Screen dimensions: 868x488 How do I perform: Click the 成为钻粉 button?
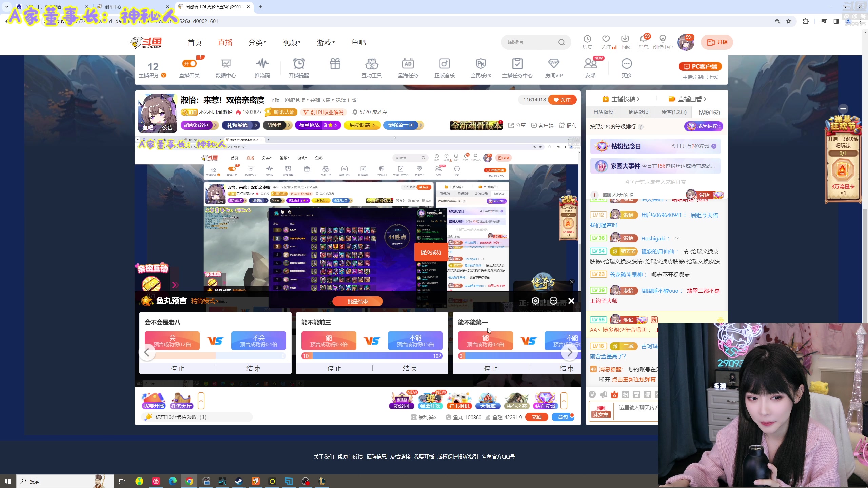[704, 126]
